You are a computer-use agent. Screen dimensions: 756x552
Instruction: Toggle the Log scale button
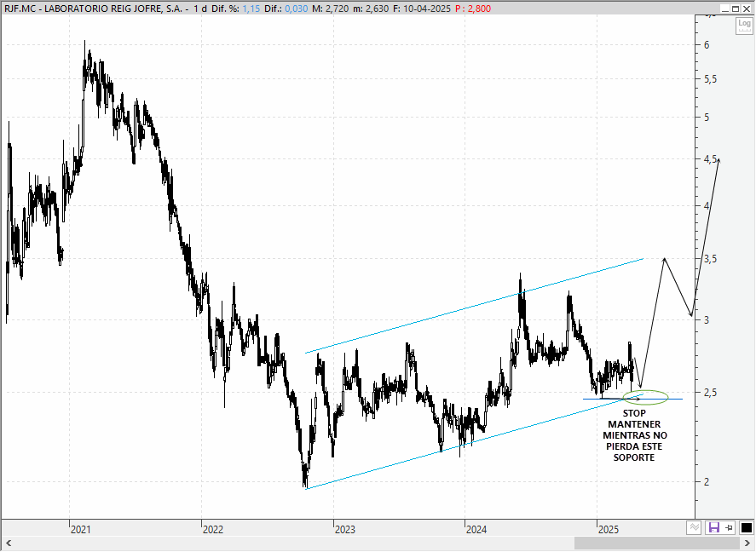[x=744, y=26]
